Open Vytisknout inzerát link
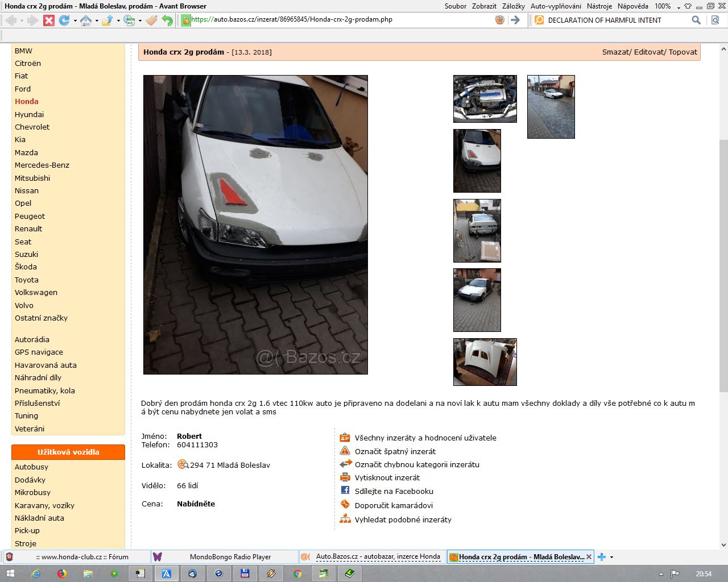This screenshot has width=728, height=582. pyautogui.click(x=387, y=478)
